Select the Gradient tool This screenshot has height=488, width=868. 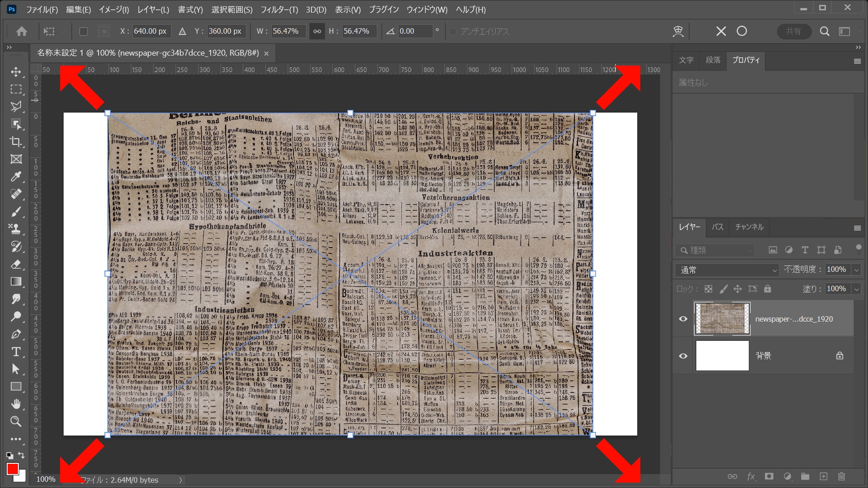tap(16, 282)
